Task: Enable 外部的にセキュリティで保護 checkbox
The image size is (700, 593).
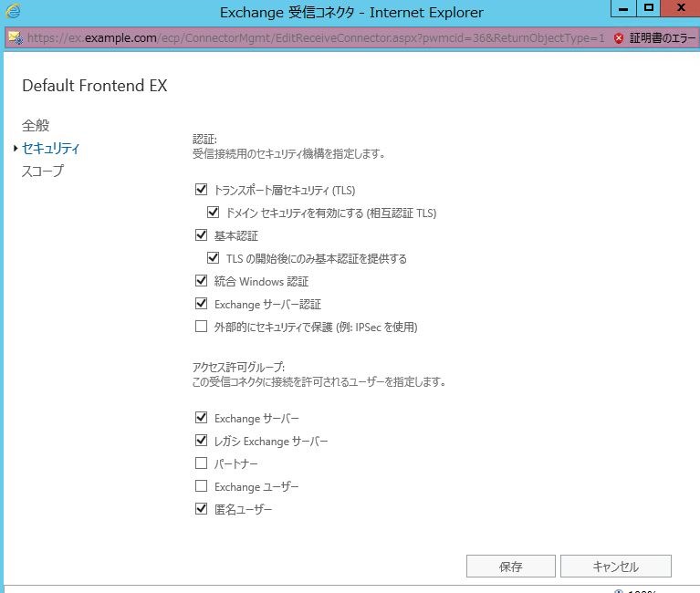Action: [x=202, y=327]
